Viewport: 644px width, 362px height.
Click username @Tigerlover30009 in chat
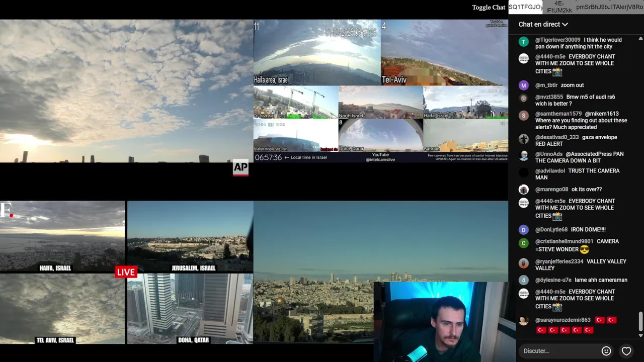tap(557, 40)
